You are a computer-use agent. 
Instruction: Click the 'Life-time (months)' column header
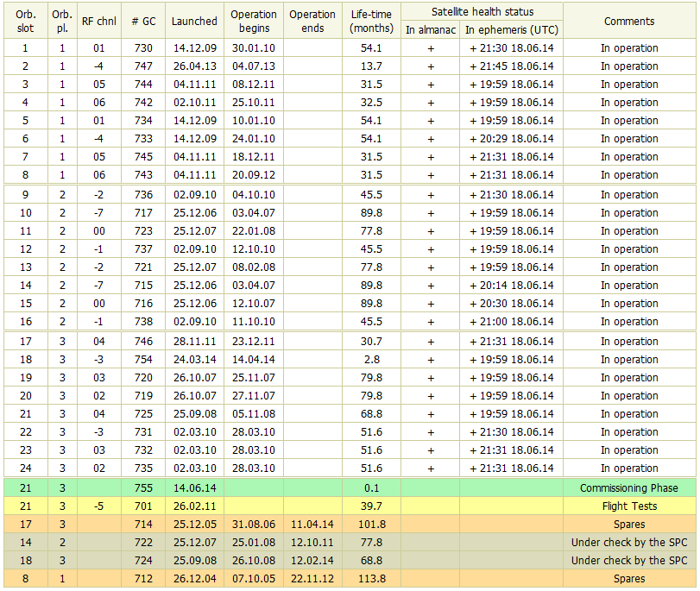pos(372,21)
